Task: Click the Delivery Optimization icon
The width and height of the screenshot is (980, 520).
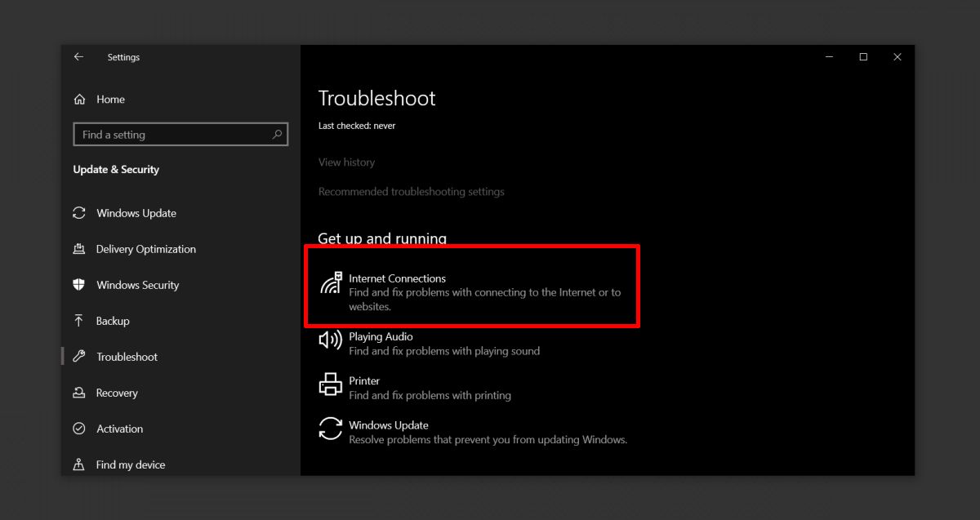Action: click(79, 249)
